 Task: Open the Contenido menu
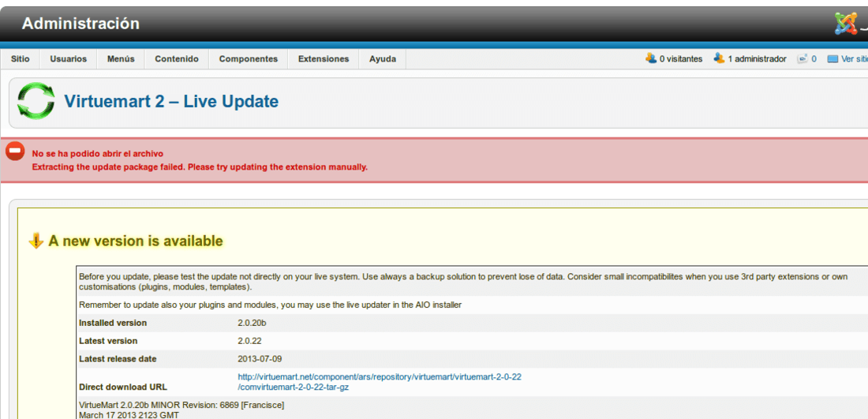click(177, 58)
